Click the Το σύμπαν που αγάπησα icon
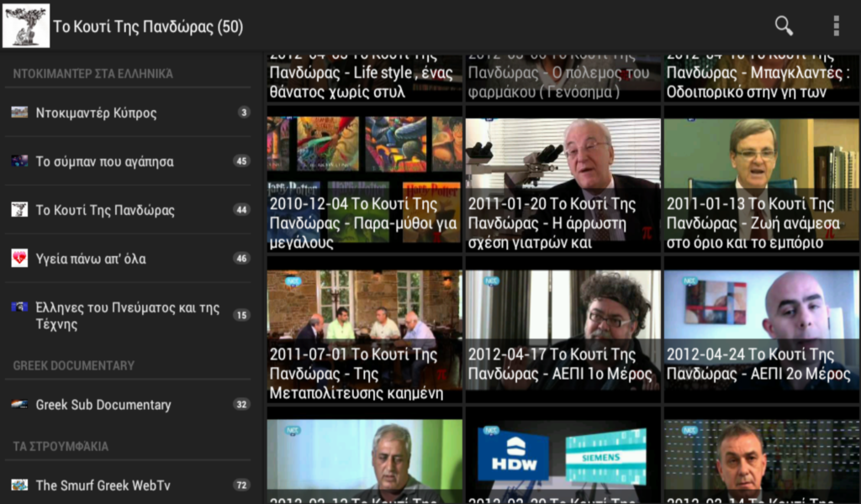Viewport: 861px width, 504px height. tap(19, 160)
